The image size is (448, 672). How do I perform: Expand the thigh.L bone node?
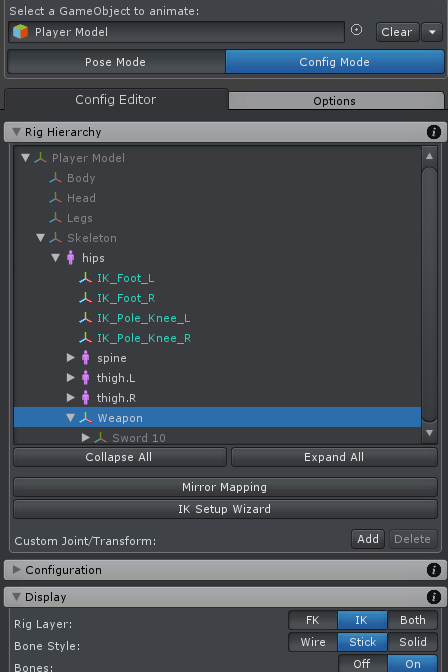click(71, 378)
